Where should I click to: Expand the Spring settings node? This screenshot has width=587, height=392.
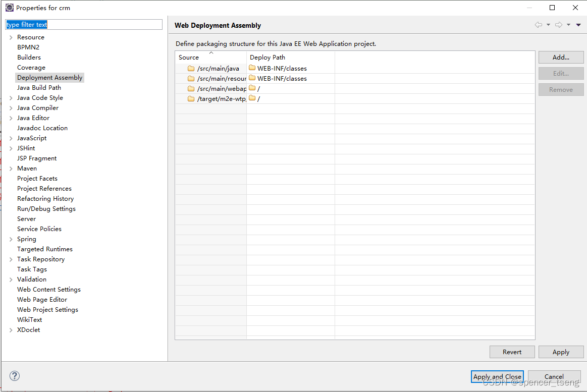point(11,239)
